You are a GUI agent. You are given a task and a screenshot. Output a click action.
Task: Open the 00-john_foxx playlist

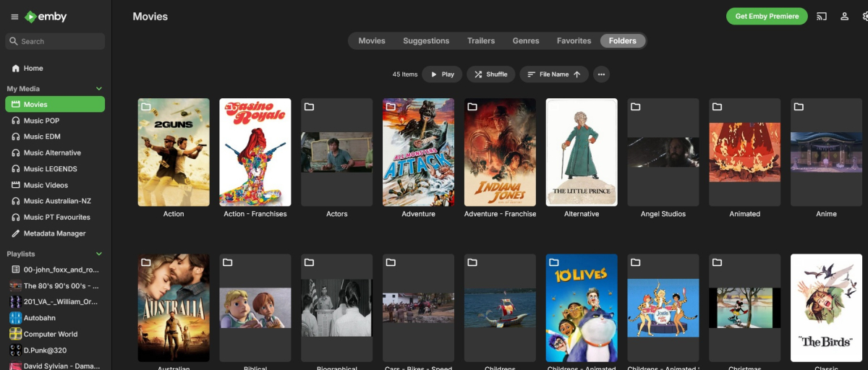pos(55,270)
